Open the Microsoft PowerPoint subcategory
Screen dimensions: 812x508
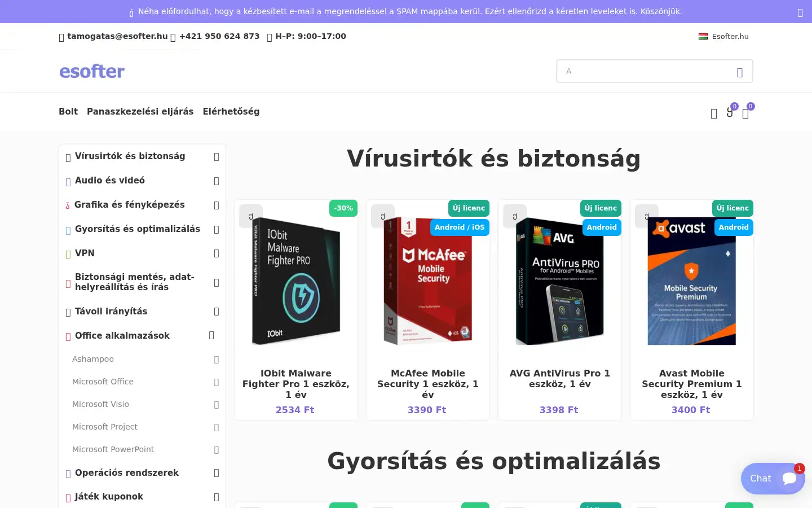point(113,449)
